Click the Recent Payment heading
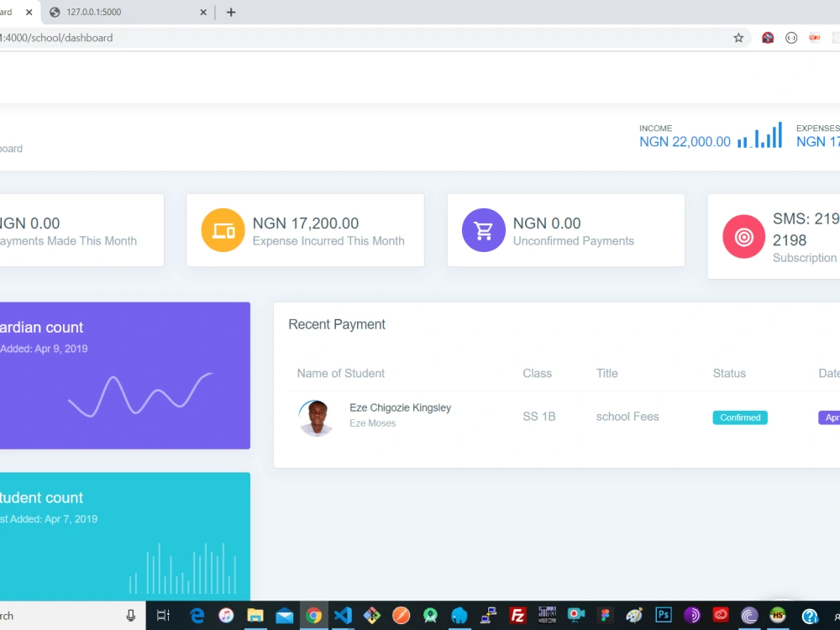This screenshot has width=840, height=630. click(x=337, y=324)
